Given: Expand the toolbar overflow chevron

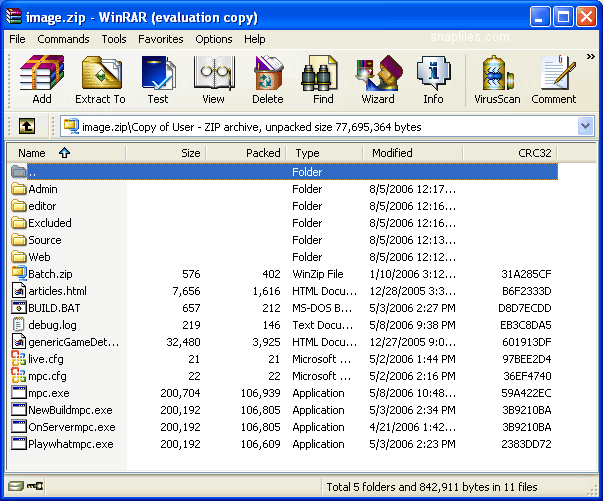Looking at the screenshot, I should (x=591, y=57).
